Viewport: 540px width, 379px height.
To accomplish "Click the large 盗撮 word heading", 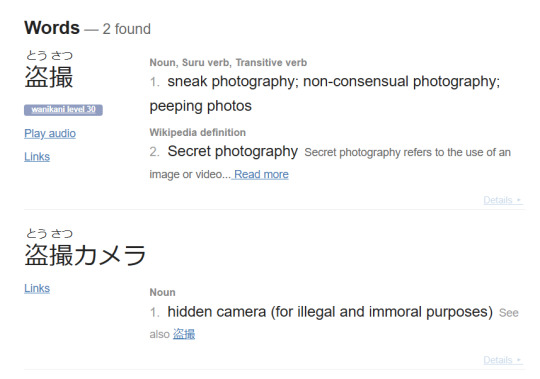I will tap(49, 77).
